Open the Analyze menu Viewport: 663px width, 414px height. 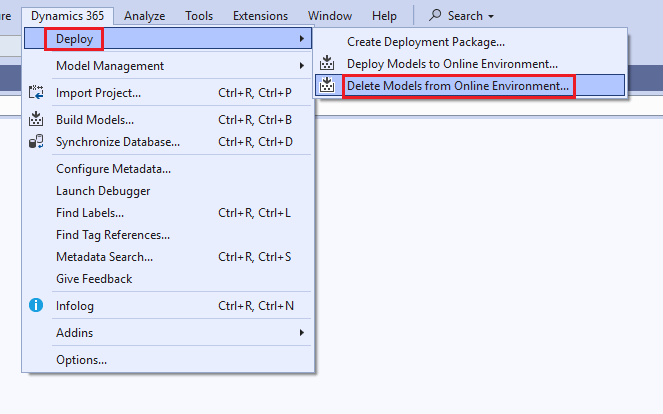pyautogui.click(x=145, y=16)
